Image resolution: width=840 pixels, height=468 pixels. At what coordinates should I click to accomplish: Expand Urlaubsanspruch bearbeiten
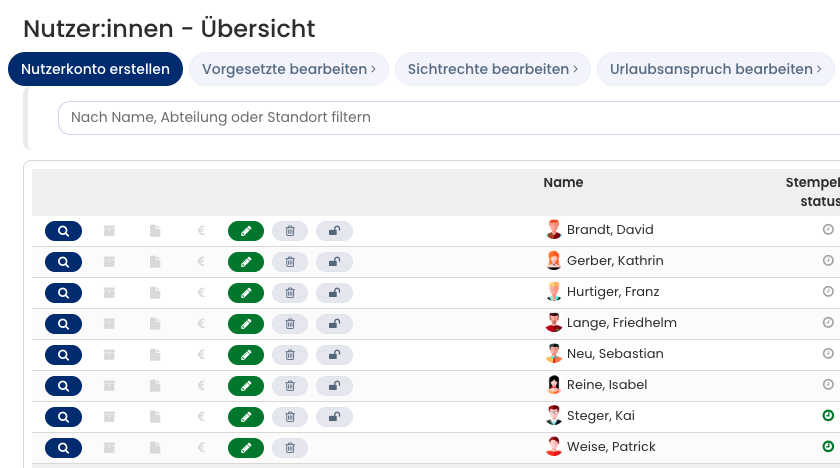tap(715, 69)
